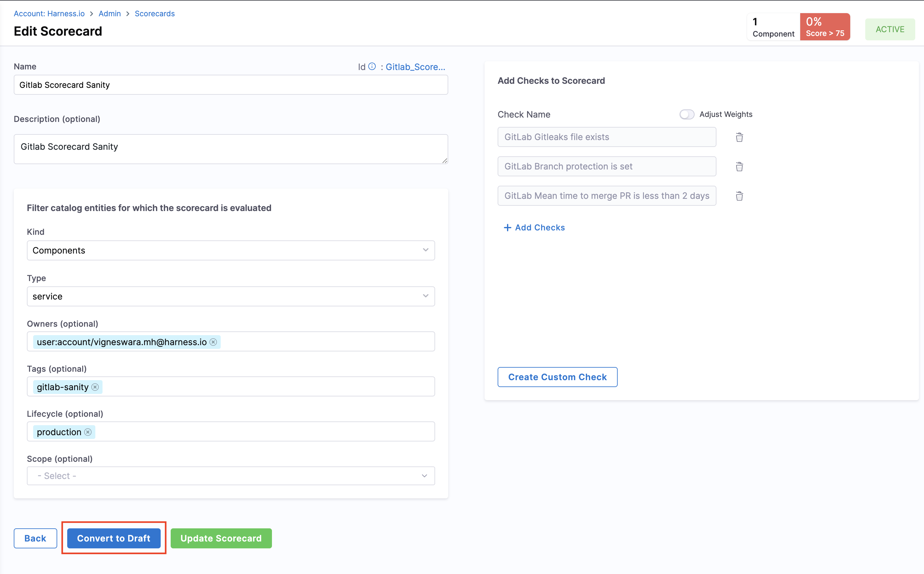Viewport: 924px width, 574px height.
Task: Click the plus icon for Add Checks
Action: click(x=507, y=227)
